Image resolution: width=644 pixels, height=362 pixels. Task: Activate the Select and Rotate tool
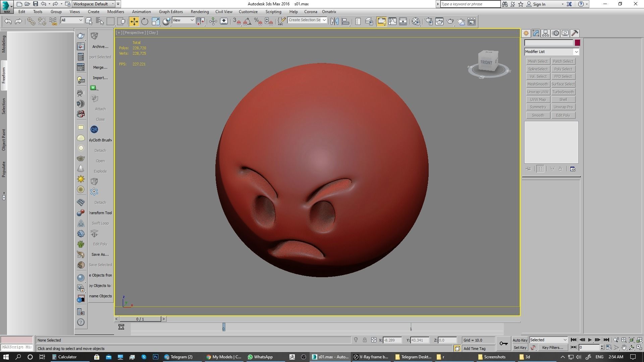pyautogui.click(x=145, y=21)
